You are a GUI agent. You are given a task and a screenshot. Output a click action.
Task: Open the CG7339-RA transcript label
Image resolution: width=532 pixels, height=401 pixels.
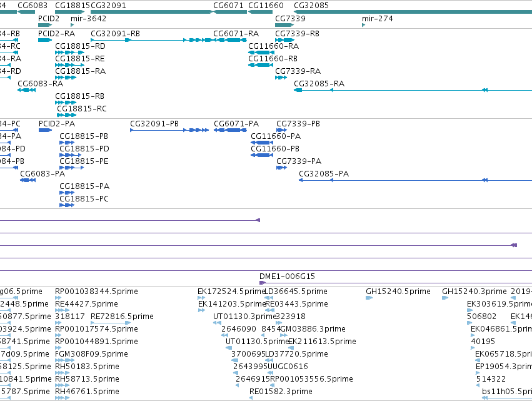coord(298,71)
